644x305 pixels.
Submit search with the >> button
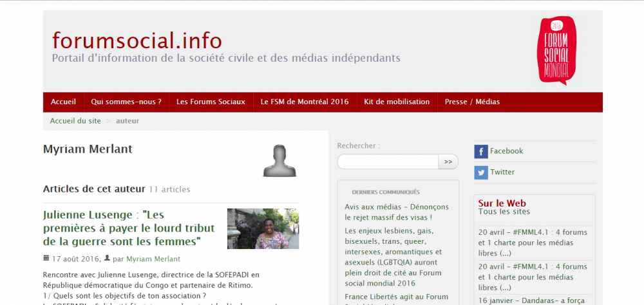448,162
